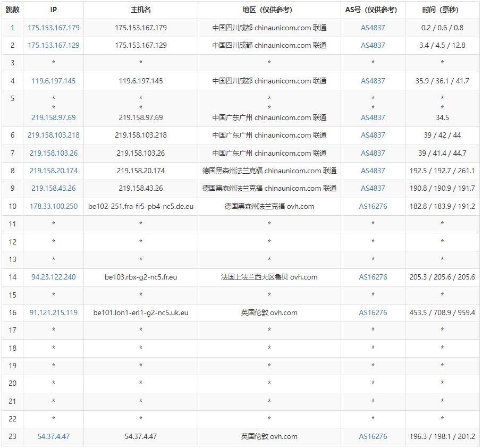Image resolution: width=482 pixels, height=448 pixels.
Task: Click IP link 219.158.43.26
Action: [54, 188]
